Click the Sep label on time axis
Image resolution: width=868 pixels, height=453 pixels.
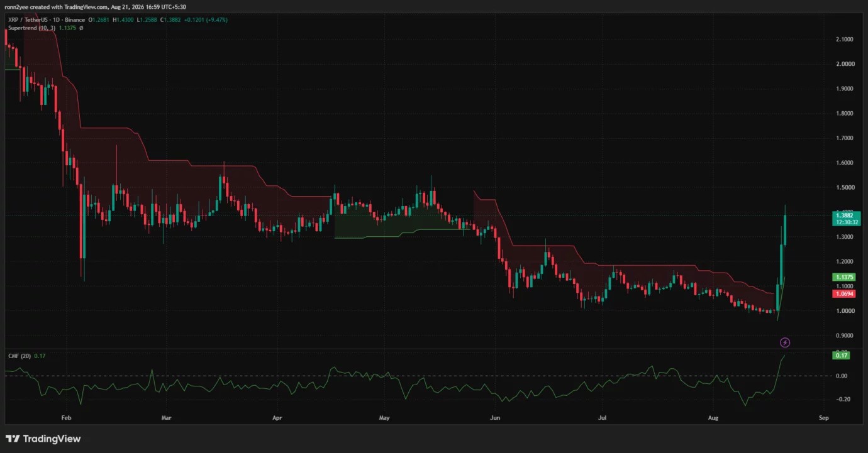coord(824,417)
